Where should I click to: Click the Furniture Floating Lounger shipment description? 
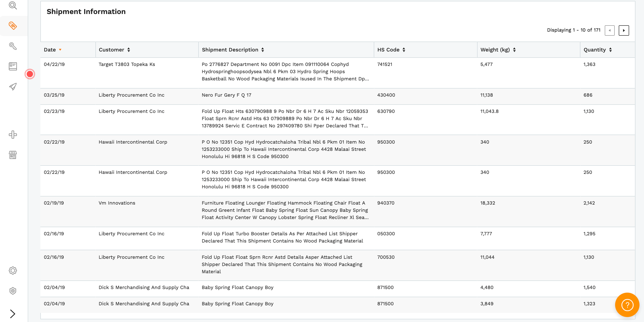pos(285,210)
